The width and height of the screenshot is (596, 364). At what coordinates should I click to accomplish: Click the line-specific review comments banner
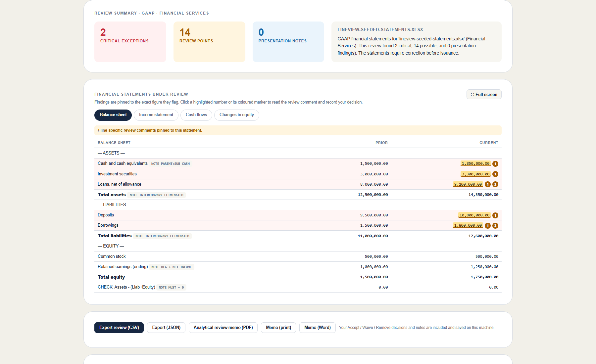[298, 130]
